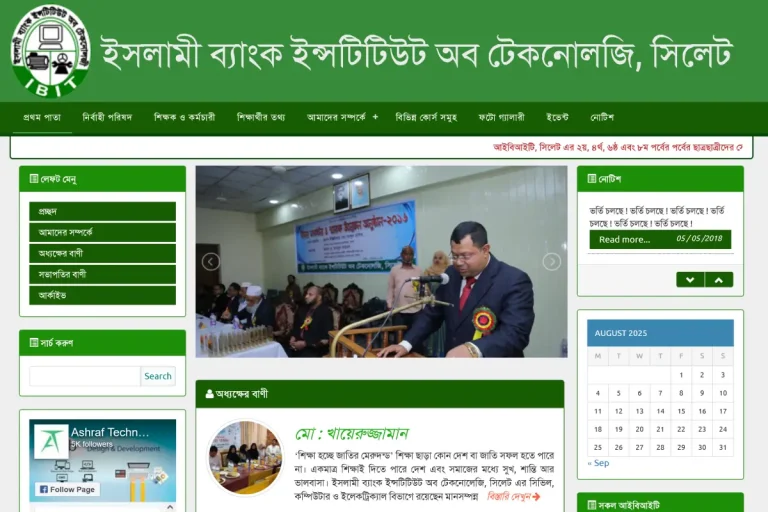The width and height of the screenshot is (768, 512).
Task: Expand the আমাদের সম্পর্কে plus submenu
Action: click(x=375, y=117)
